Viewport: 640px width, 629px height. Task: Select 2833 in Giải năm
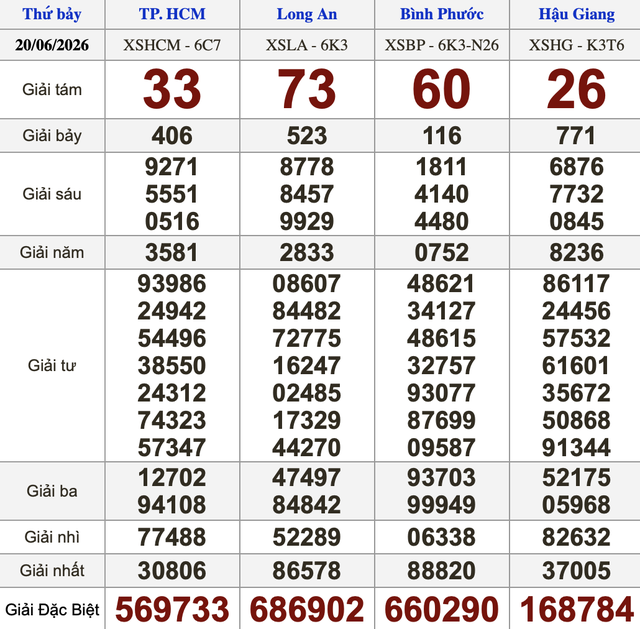[x=307, y=253]
